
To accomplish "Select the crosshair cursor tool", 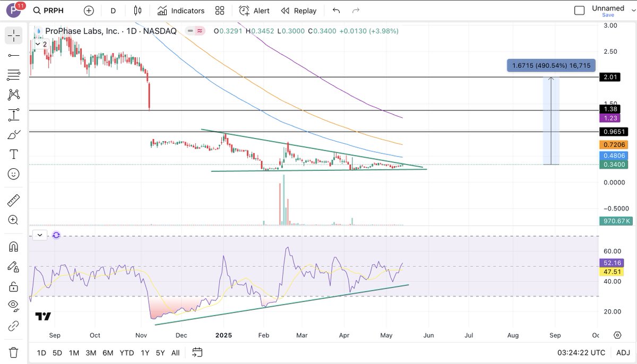I will click(x=14, y=36).
